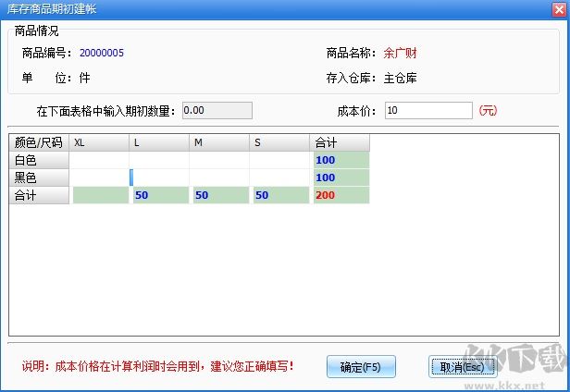Select the 白色 L quantity cell

coord(159,160)
